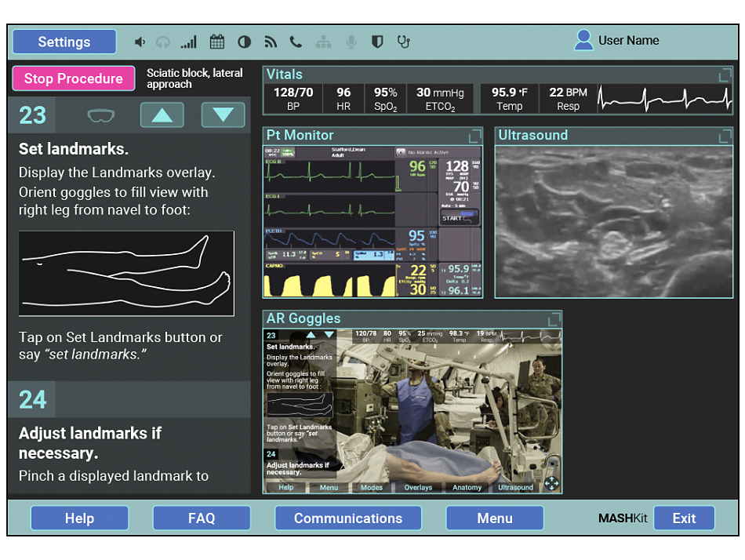Open the calendar icon in top bar

[217, 42]
